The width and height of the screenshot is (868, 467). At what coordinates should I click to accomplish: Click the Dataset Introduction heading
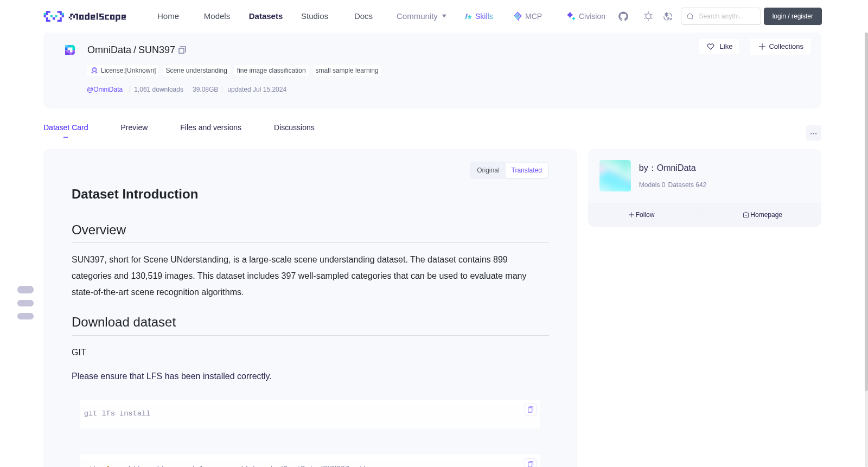point(135,194)
